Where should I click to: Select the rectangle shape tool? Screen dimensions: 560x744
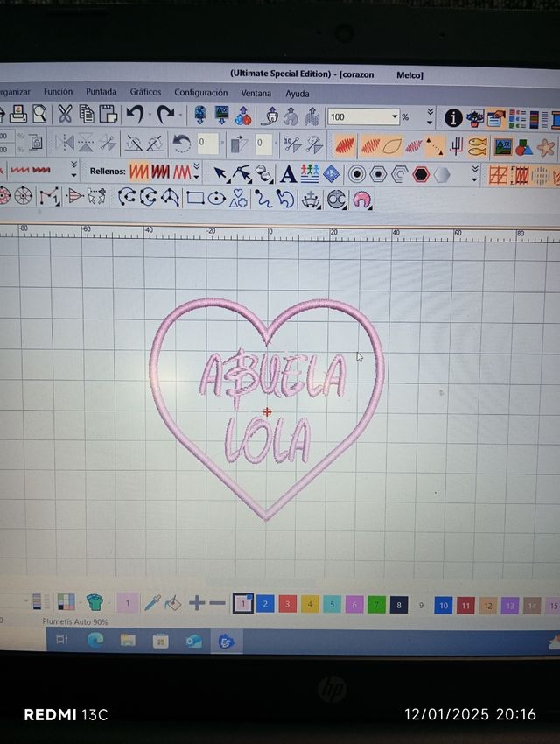(195, 198)
